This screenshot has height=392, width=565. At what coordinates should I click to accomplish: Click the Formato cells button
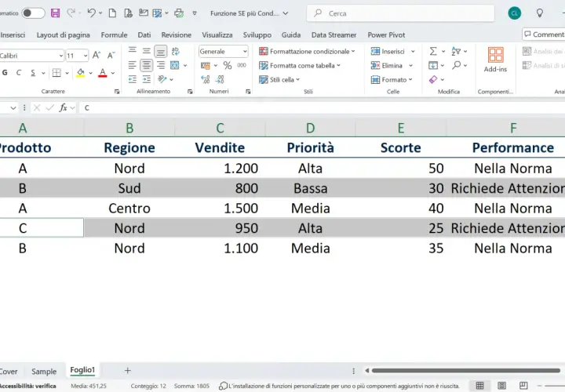(x=392, y=79)
